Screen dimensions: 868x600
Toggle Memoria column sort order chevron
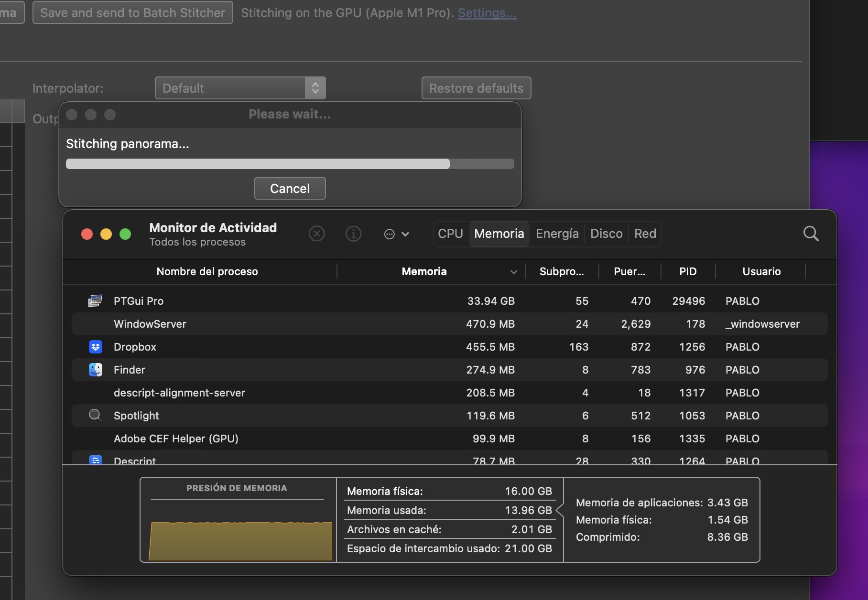(513, 272)
